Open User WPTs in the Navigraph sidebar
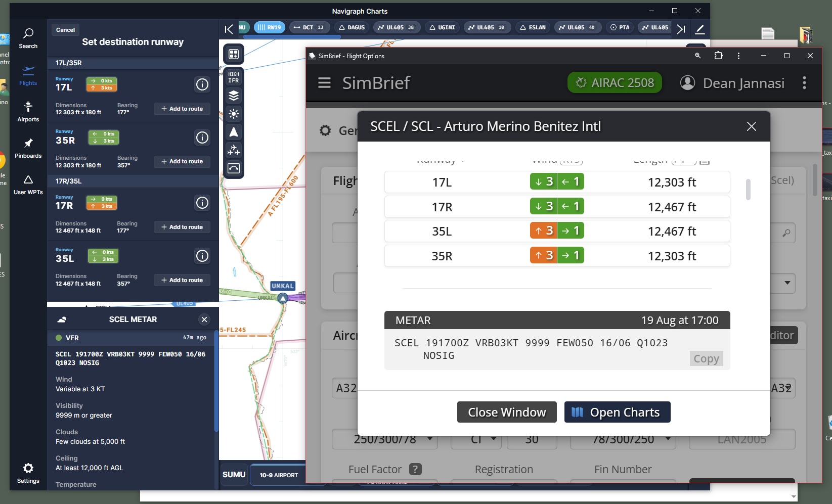Screen dimensions: 832x504 click(28, 185)
